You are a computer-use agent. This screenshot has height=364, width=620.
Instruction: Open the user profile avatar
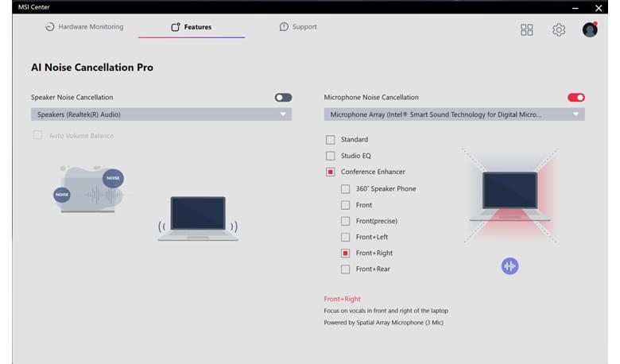pos(590,29)
